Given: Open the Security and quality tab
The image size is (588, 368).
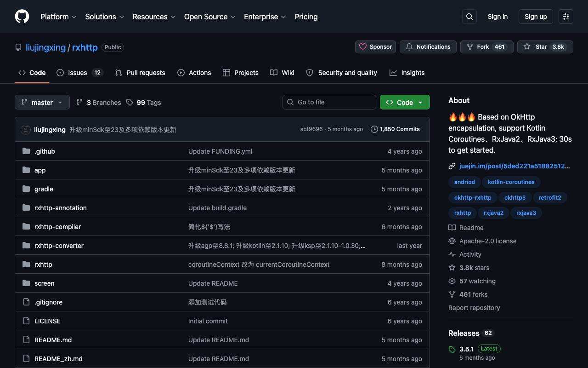Looking at the screenshot, I should [342, 73].
